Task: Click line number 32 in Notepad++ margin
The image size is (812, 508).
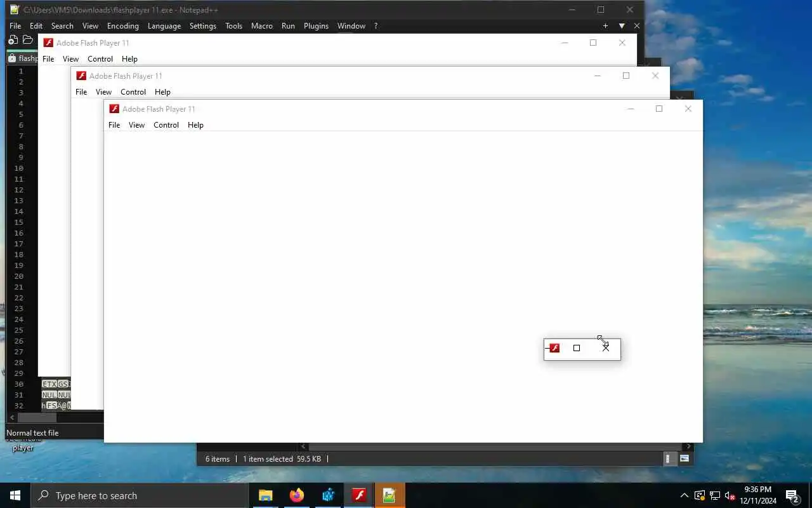Action: coord(18,406)
